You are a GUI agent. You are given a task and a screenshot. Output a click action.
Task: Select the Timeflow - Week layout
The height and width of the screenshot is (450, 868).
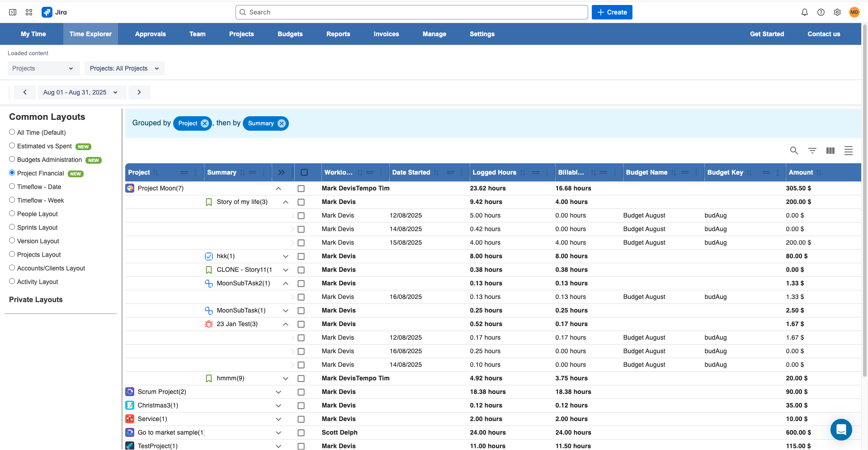coord(12,200)
